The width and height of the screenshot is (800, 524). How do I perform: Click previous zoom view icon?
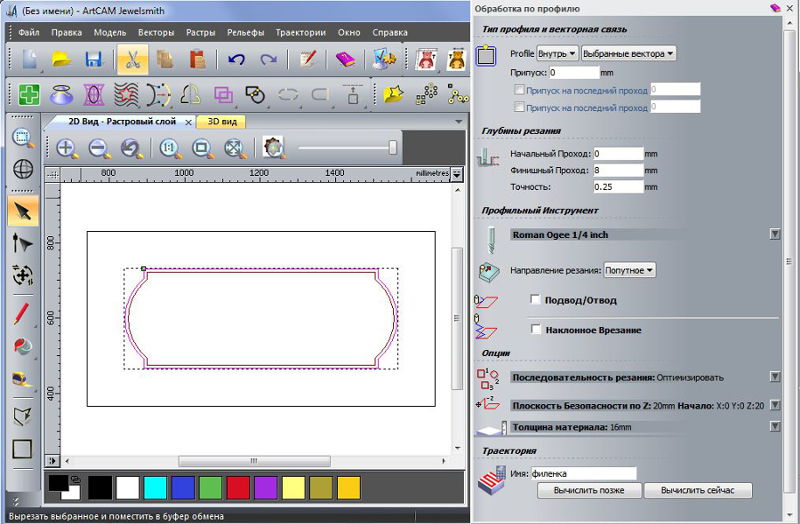pyautogui.click(x=132, y=148)
